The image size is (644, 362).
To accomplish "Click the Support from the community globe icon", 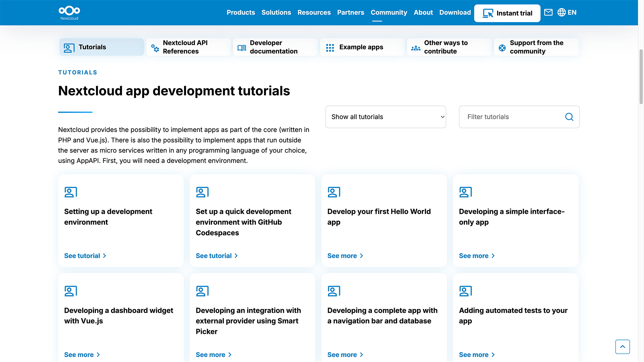I will (502, 47).
